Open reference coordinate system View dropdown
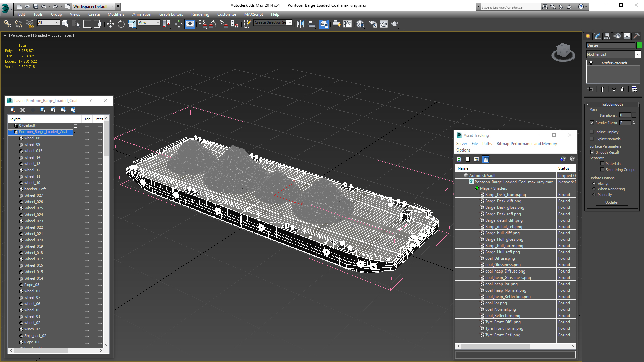 pyautogui.click(x=149, y=23)
